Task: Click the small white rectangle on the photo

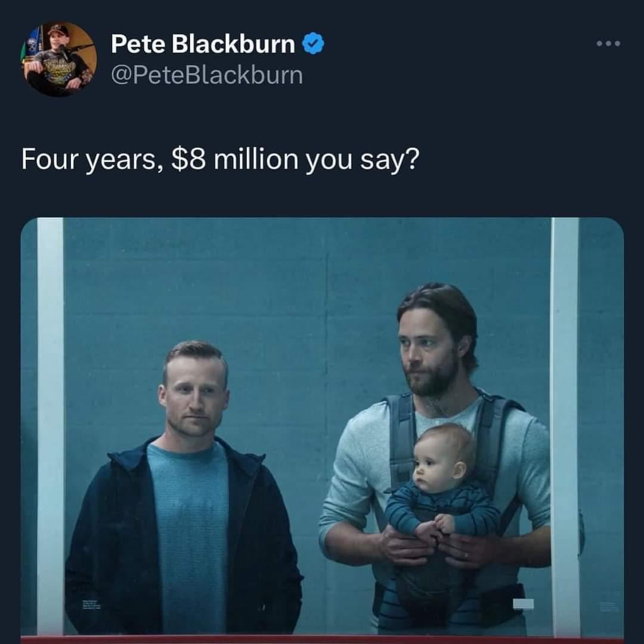Action: click(524, 603)
